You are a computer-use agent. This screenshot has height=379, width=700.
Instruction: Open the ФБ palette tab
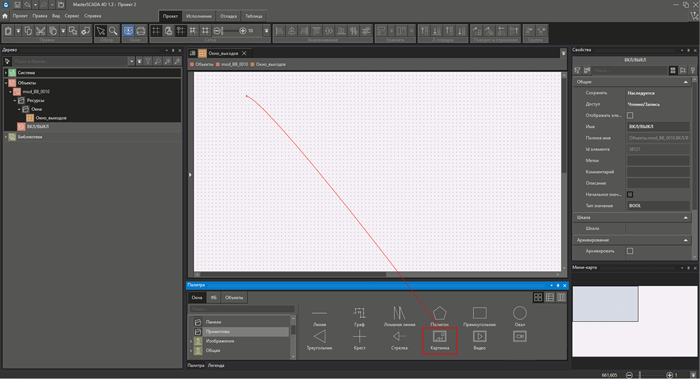coord(213,297)
